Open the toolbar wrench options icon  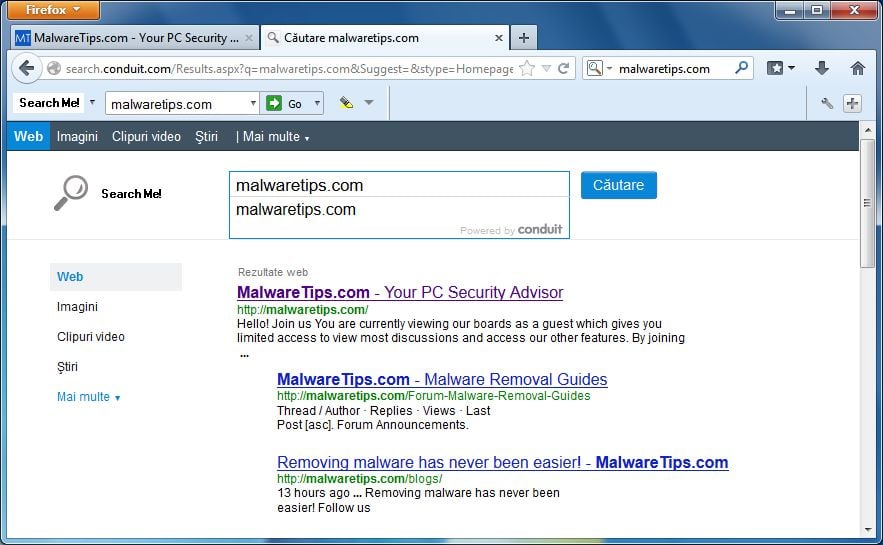tap(827, 103)
